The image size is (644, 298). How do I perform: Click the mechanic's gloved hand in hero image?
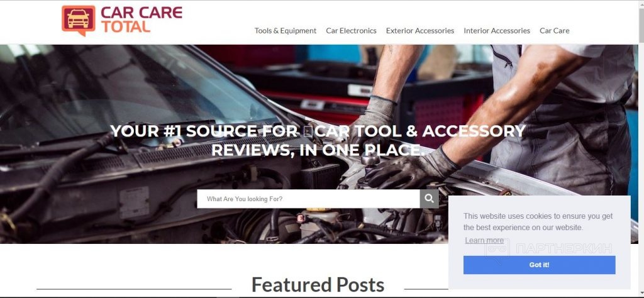(x=411, y=167)
